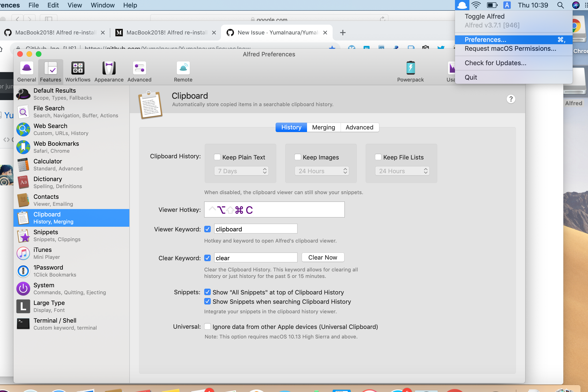Select File Search in the sidebar

point(71,112)
